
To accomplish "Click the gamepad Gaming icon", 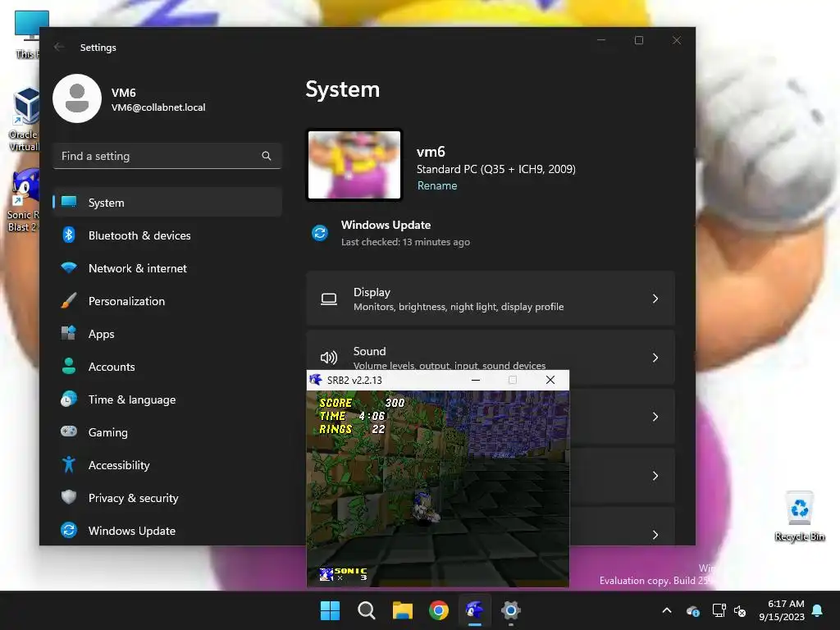I will click(69, 431).
